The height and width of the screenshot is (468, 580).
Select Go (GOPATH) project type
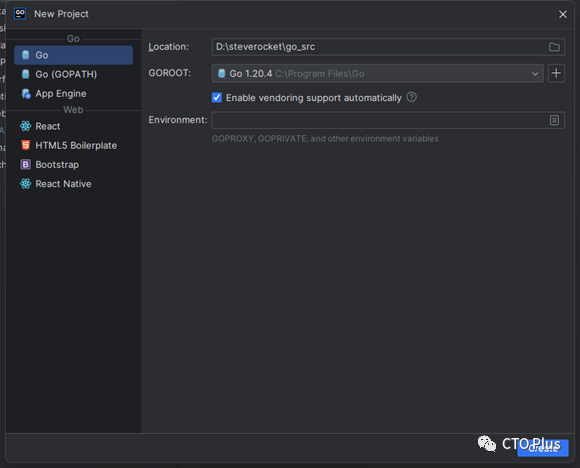point(73,74)
